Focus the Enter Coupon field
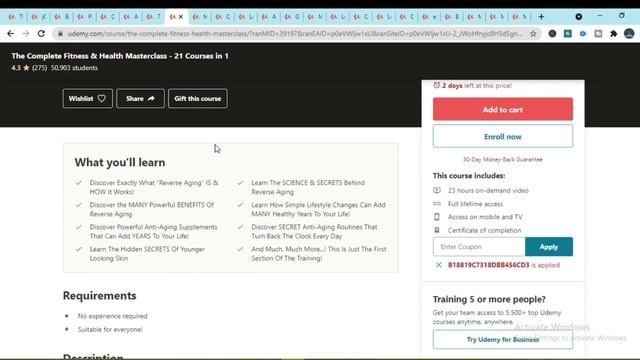The width and height of the screenshot is (640, 360). click(479, 247)
